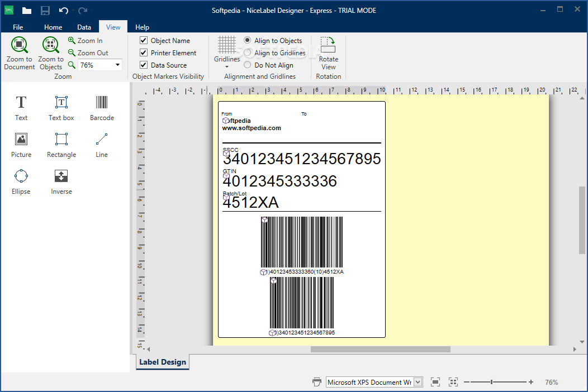Uncheck Object Name checkbox
This screenshot has width=588, height=392.
click(x=144, y=40)
